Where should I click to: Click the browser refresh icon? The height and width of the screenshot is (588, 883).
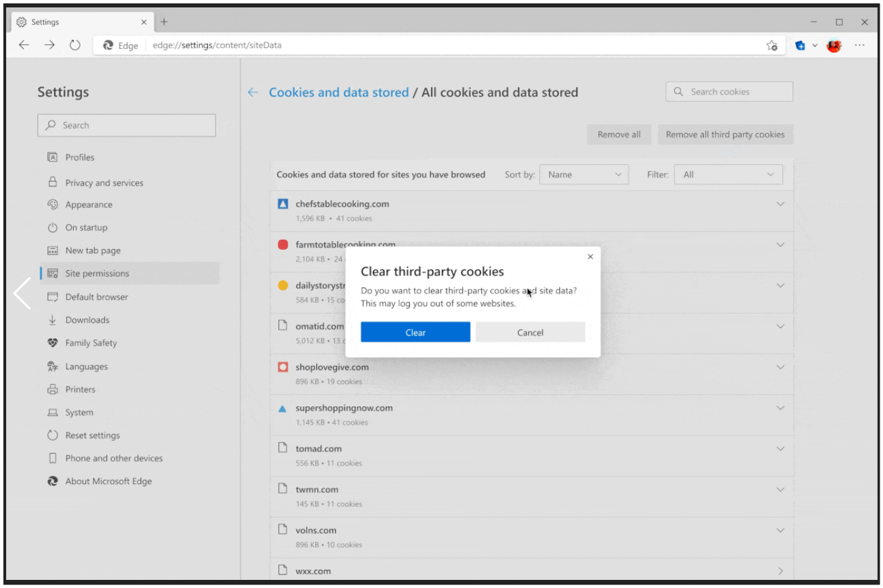74,45
